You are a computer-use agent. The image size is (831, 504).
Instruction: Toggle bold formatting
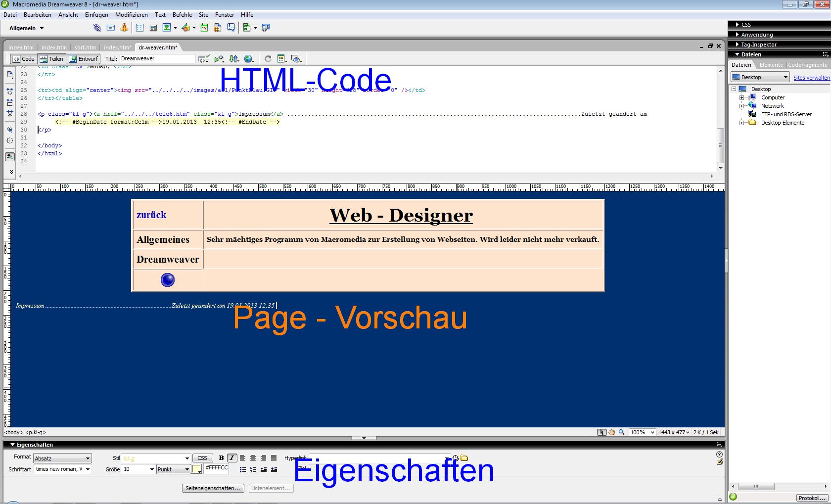[x=221, y=458]
